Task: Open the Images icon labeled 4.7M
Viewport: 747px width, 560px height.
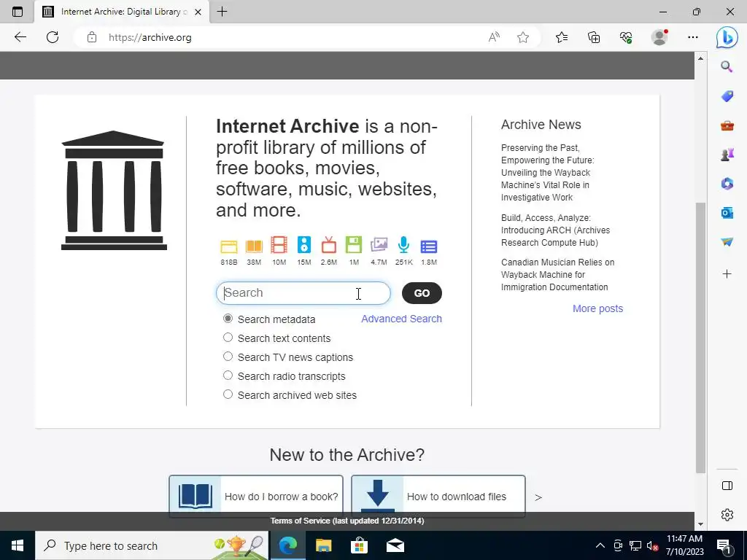Action: 379,245
